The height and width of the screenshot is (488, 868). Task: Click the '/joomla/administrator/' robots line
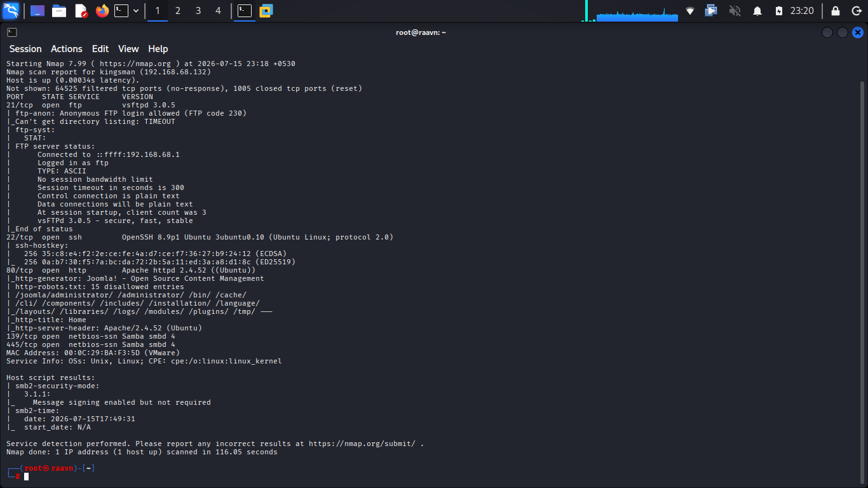[126, 295]
